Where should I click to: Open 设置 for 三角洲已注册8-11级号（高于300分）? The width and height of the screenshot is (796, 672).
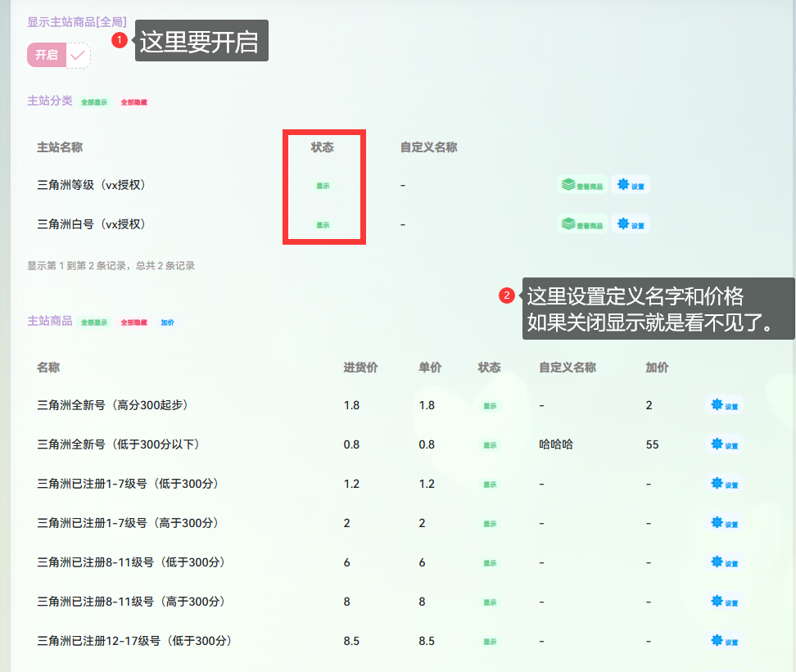[723, 602]
